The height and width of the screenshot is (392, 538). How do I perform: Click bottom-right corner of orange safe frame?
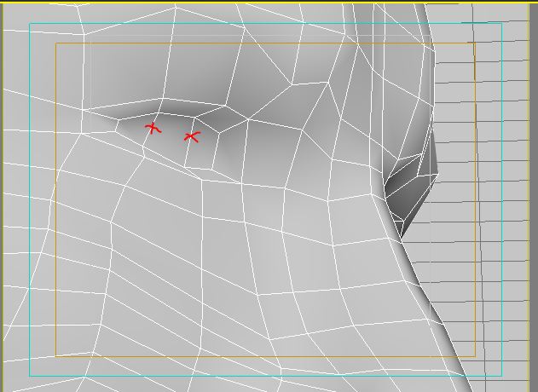[x=475, y=355]
